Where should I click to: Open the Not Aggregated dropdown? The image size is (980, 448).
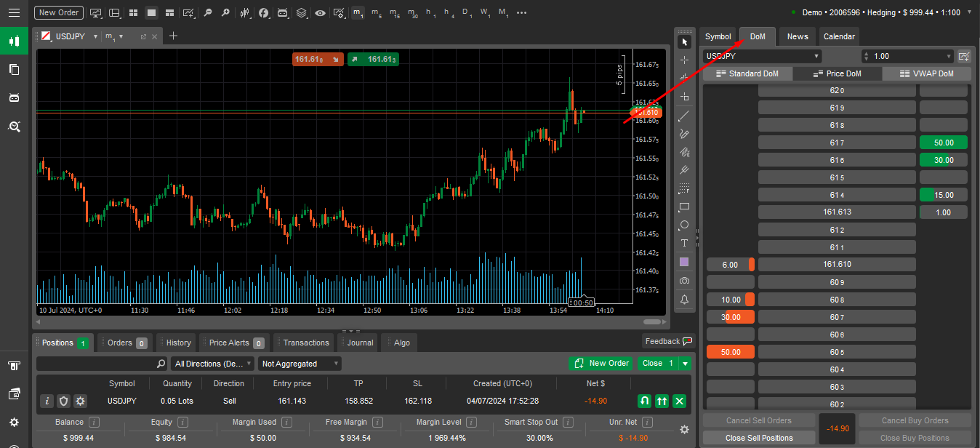tap(299, 363)
